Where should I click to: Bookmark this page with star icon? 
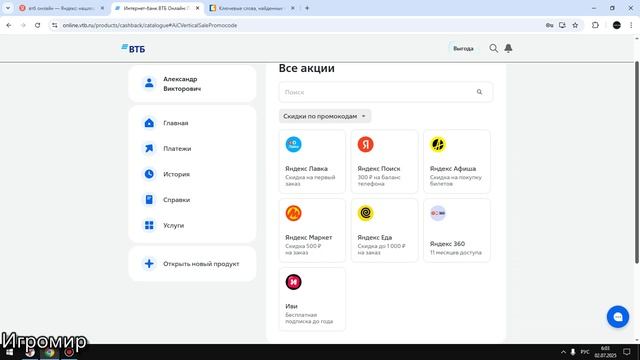pyautogui.click(x=575, y=25)
